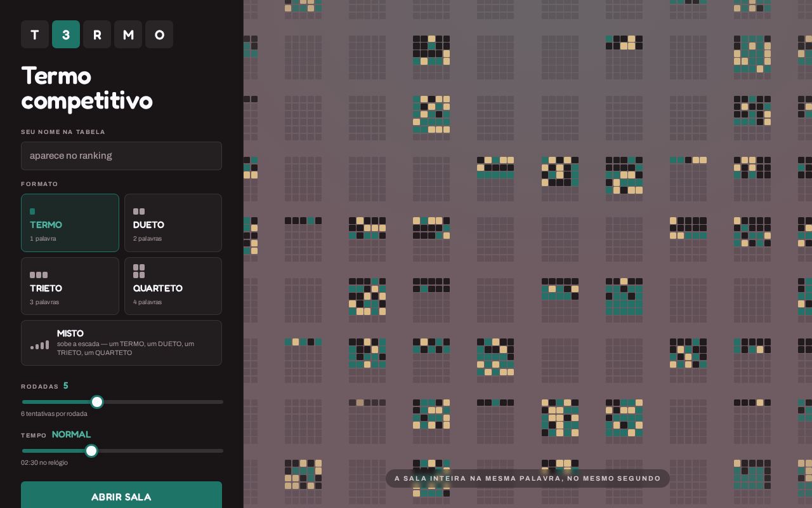Click the 'A sala inteira na mesma palavra' caption
812x508 pixels.
(x=528, y=479)
